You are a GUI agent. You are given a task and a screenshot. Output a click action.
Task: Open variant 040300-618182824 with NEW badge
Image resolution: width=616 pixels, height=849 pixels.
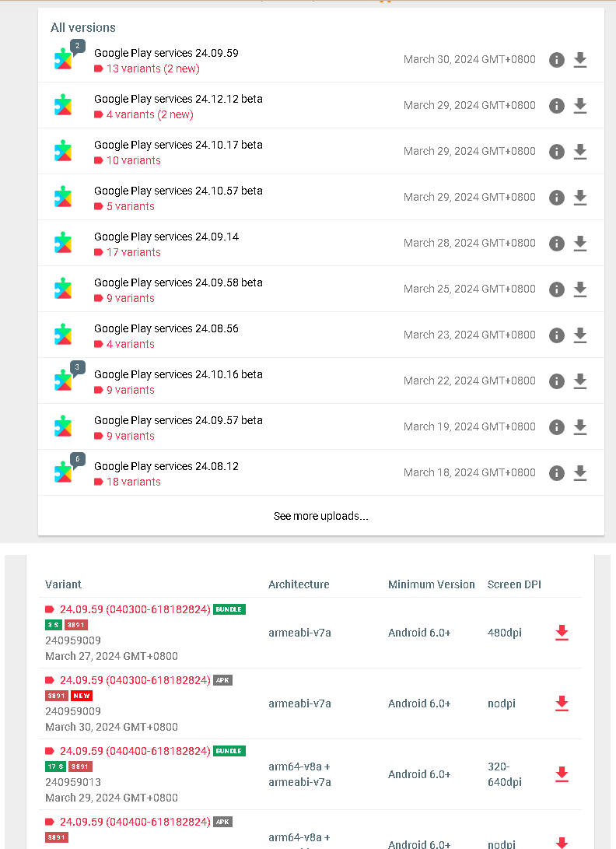(135, 681)
